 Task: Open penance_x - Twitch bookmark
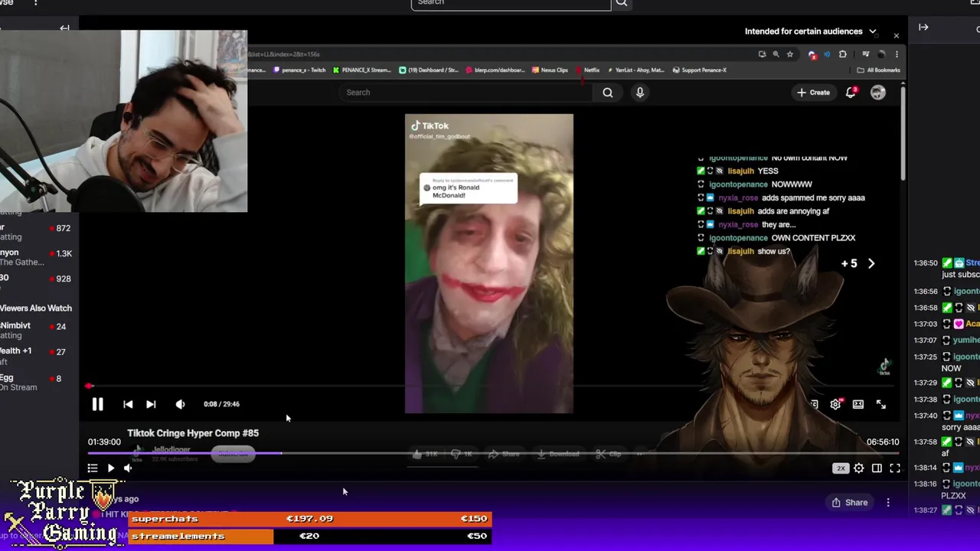click(299, 70)
